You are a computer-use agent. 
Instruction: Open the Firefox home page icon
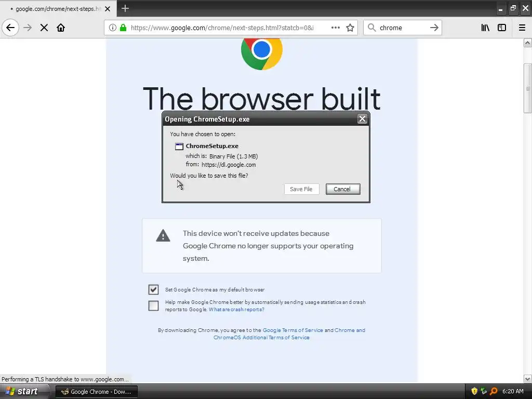(61, 28)
